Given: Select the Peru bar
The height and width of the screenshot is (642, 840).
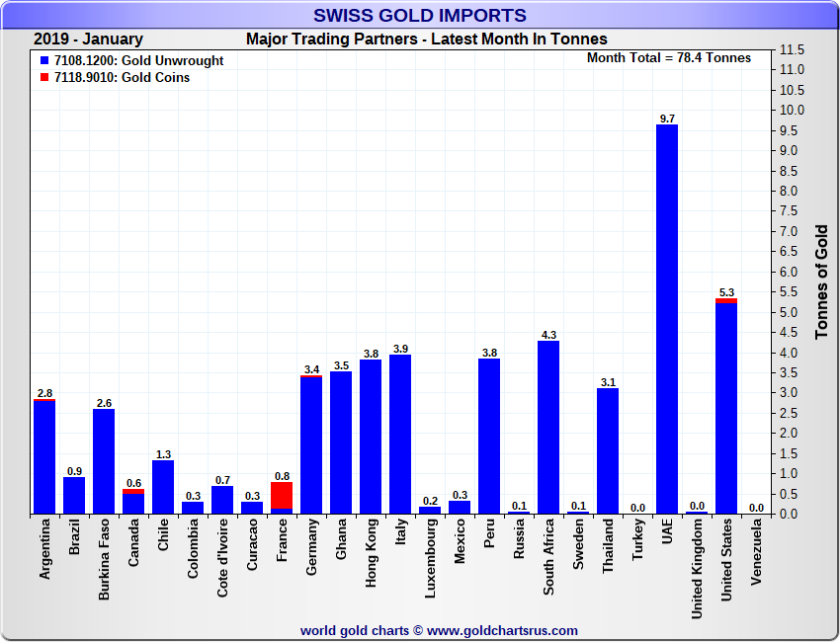Looking at the screenshot, I should (x=489, y=437).
